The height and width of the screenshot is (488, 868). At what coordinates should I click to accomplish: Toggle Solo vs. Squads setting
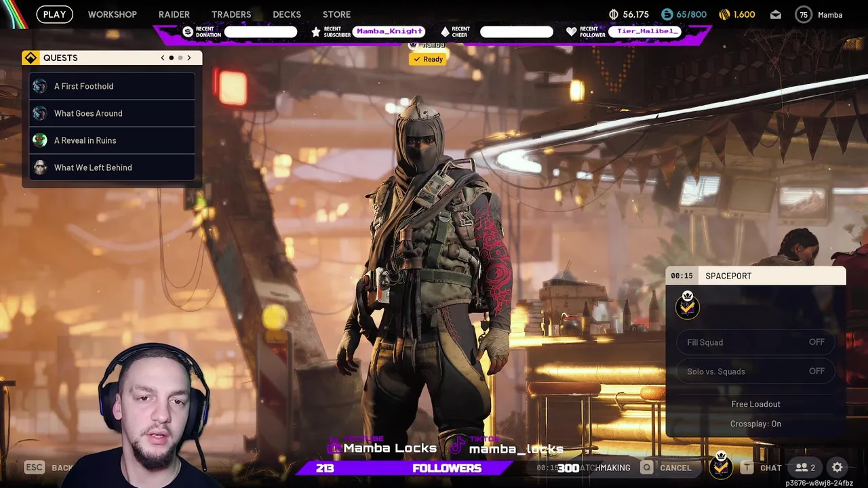tap(755, 371)
